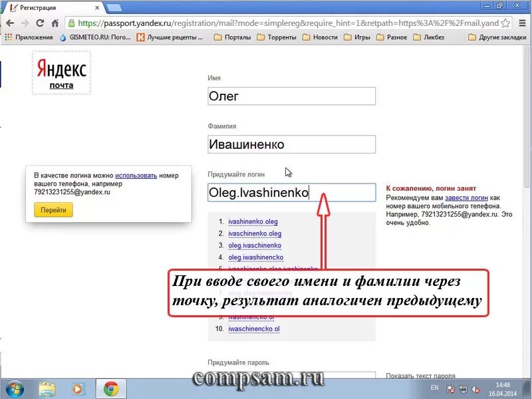Open the Лучшие рецепты bookmark
532x399 pixels.
pyautogui.click(x=170, y=37)
